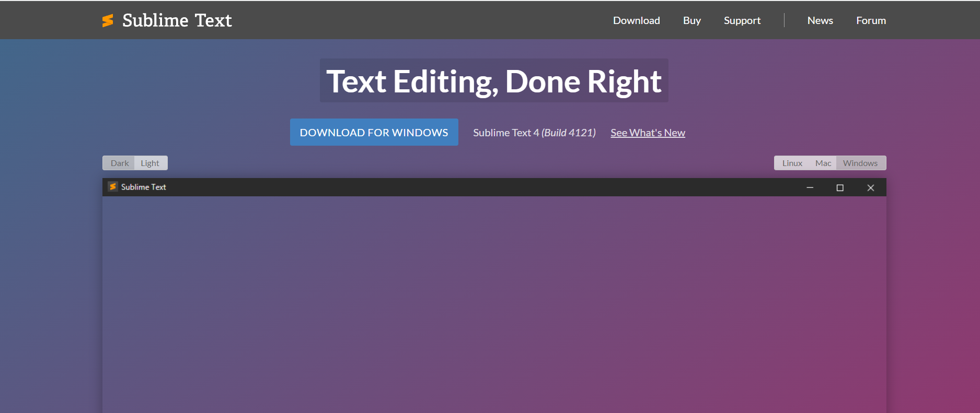
Task: Show the Windows demo preview
Action: coord(860,163)
